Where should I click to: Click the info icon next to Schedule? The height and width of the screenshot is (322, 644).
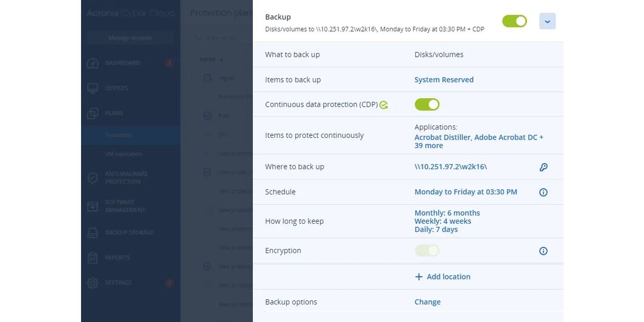click(543, 192)
